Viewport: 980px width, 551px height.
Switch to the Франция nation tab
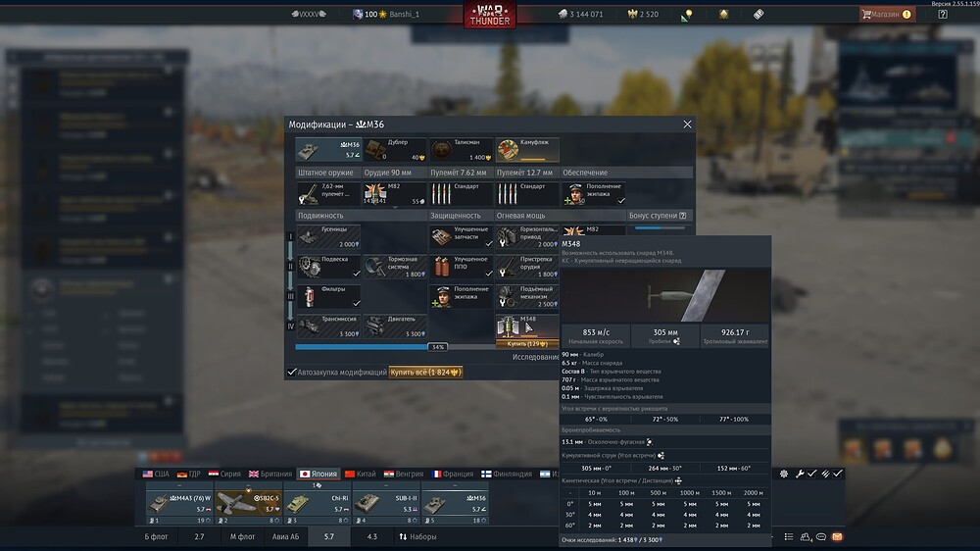click(454, 474)
